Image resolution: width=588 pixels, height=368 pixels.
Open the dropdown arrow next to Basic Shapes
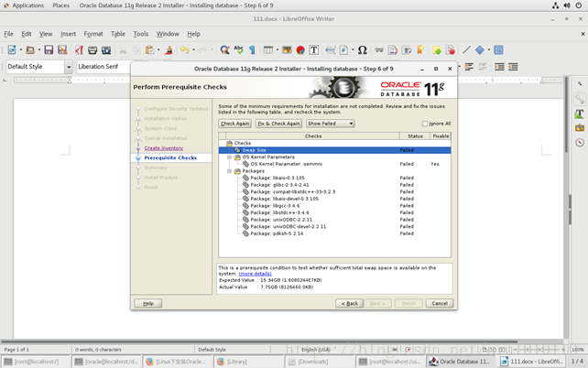point(488,49)
